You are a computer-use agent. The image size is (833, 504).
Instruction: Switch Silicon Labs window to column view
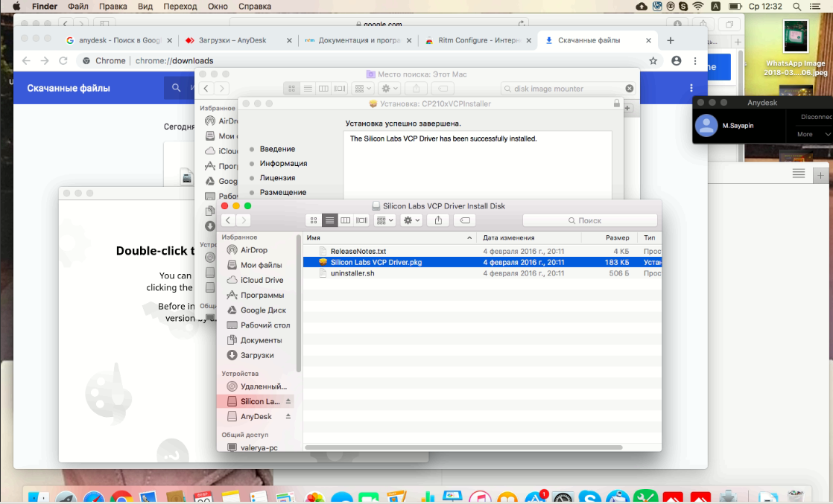tap(345, 220)
